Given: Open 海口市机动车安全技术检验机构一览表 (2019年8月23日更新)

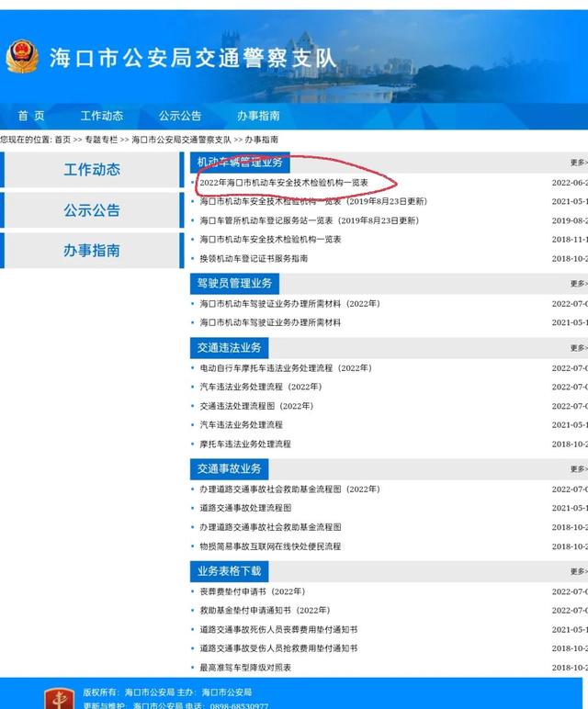Looking at the screenshot, I should [x=313, y=202].
